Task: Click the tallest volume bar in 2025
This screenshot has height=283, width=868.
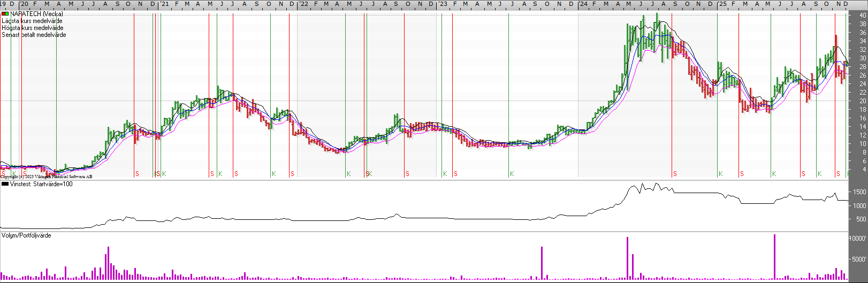Action: coord(774,257)
